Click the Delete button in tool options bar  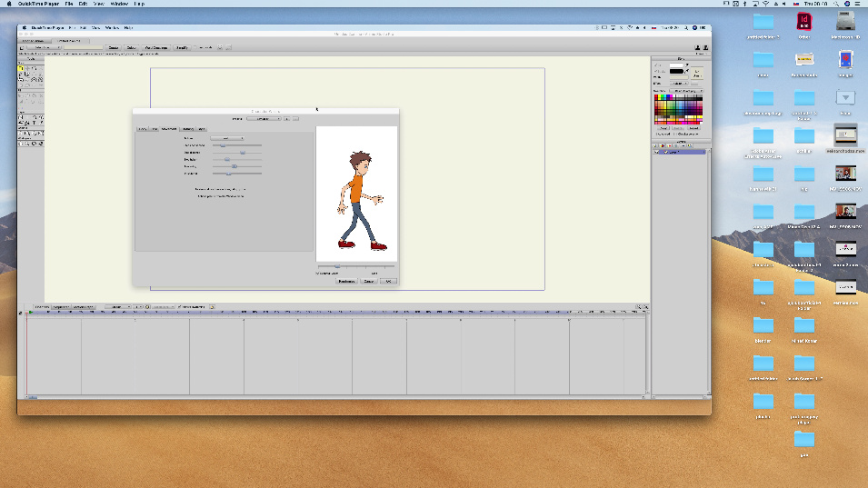[x=131, y=47]
